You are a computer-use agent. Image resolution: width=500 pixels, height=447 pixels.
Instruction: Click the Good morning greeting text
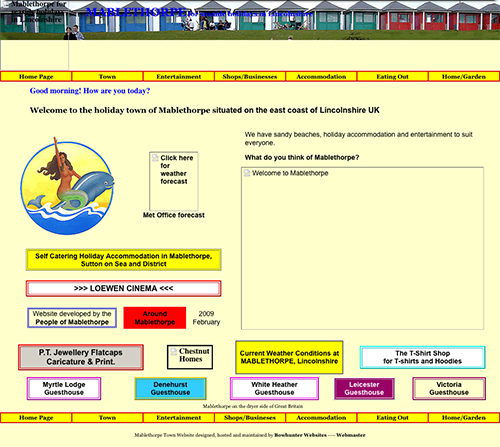(90, 91)
